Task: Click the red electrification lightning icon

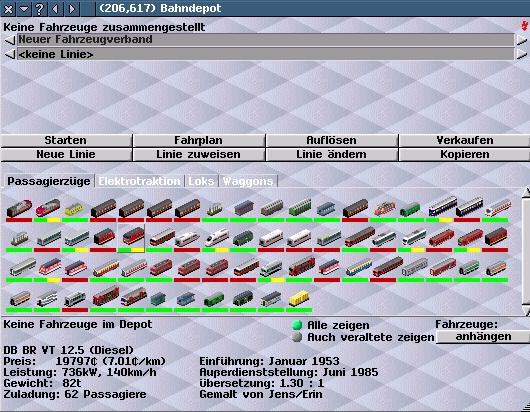Action: [x=524, y=26]
